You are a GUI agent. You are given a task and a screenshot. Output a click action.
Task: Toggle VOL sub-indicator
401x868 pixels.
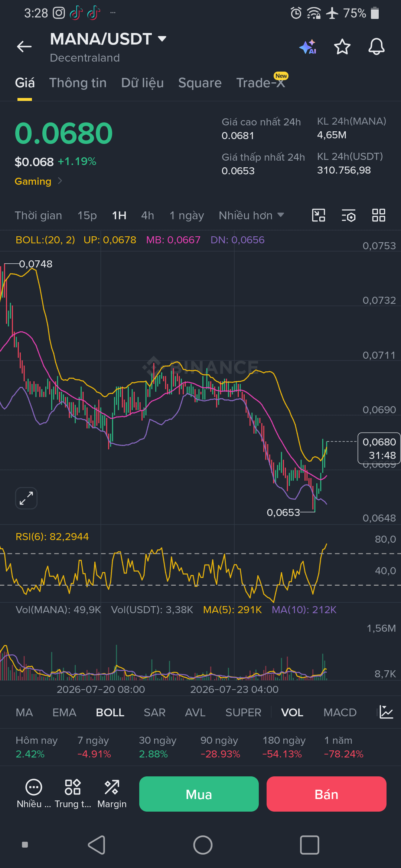pyautogui.click(x=292, y=713)
